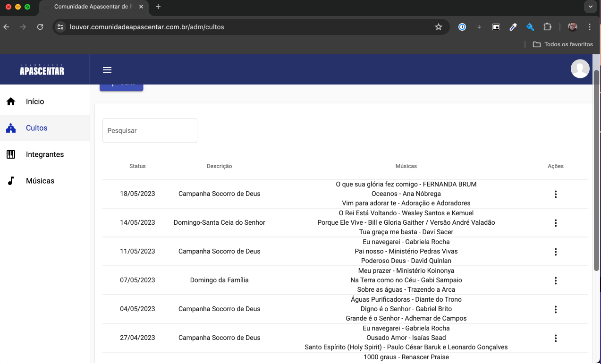Image resolution: width=601 pixels, height=364 pixels.
Task: Click the music note icon beside Músicas
Action: 11,181
